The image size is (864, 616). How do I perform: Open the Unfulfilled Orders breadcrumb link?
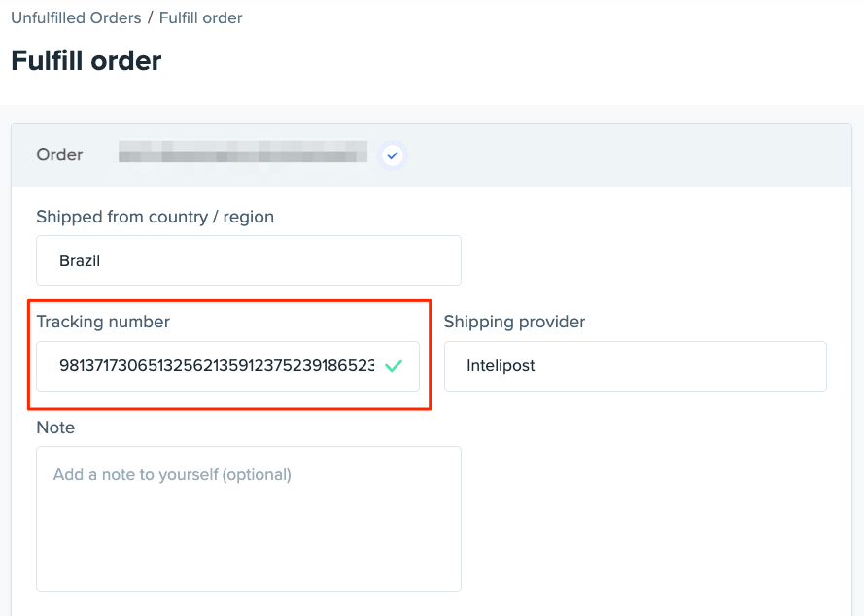point(76,17)
